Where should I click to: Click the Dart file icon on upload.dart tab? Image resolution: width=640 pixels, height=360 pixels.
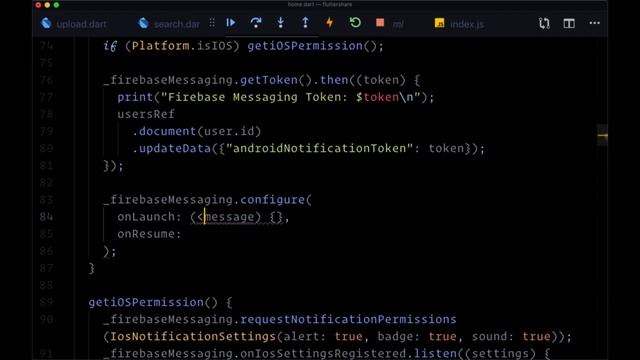(x=46, y=23)
